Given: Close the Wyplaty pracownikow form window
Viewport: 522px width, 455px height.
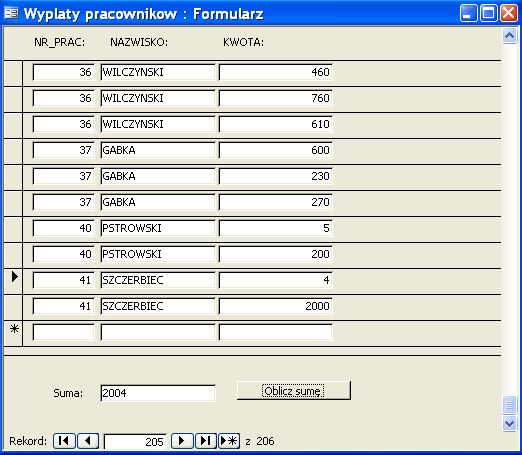Looking at the screenshot, I should click(509, 14).
